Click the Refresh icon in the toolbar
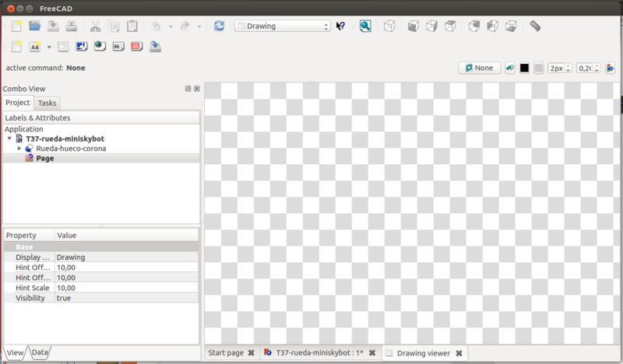The image size is (623, 364). tap(219, 26)
